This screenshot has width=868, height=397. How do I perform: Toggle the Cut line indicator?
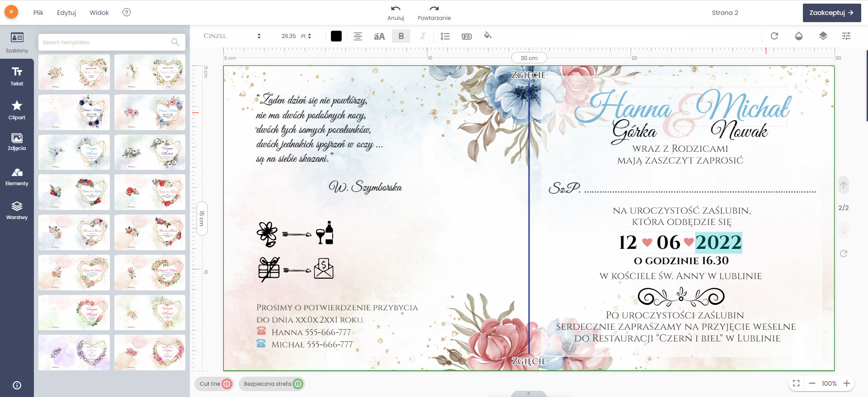(x=214, y=384)
